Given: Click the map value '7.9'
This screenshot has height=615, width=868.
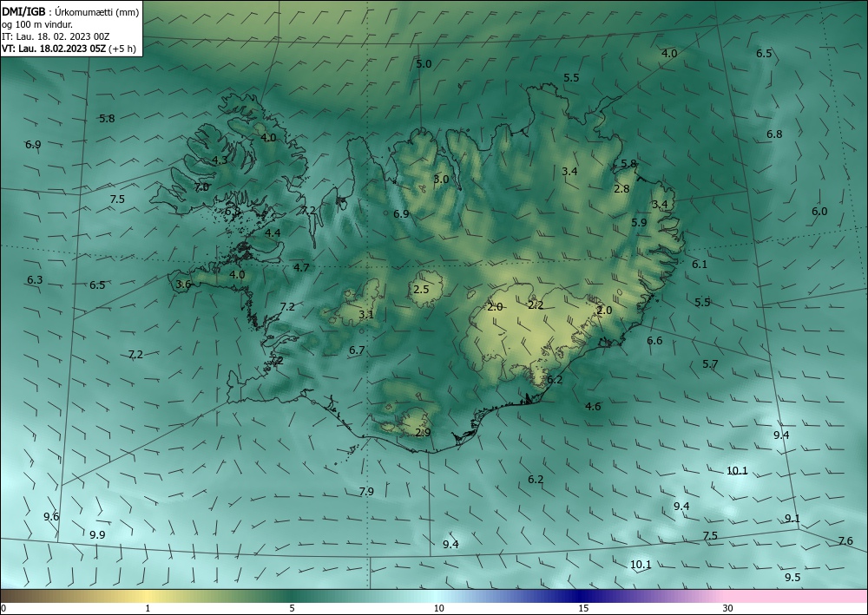Looking at the screenshot, I should click(366, 491).
